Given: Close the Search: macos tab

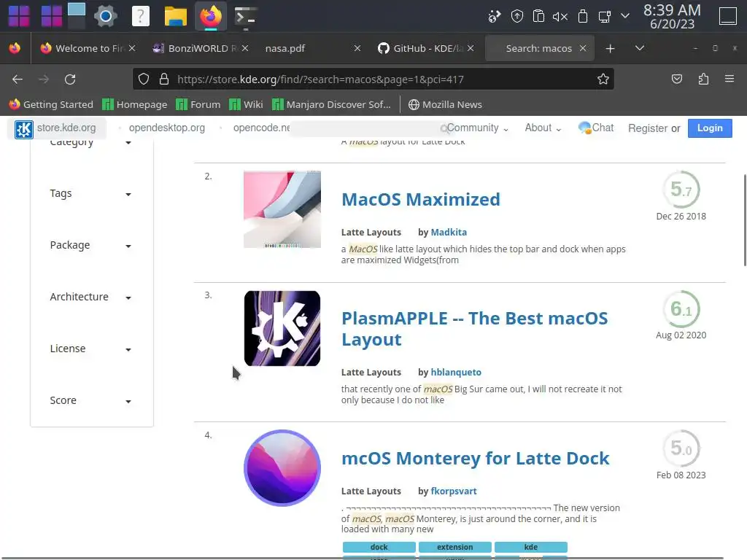Looking at the screenshot, I should pyautogui.click(x=583, y=49).
